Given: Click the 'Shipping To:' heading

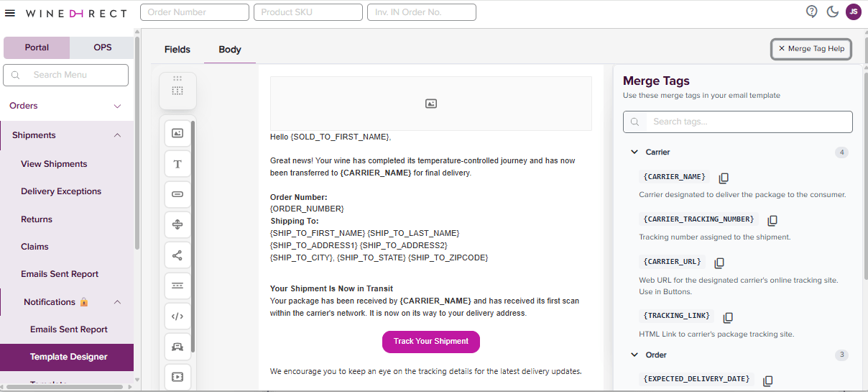Looking at the screenshot, I should click(295, 221).
